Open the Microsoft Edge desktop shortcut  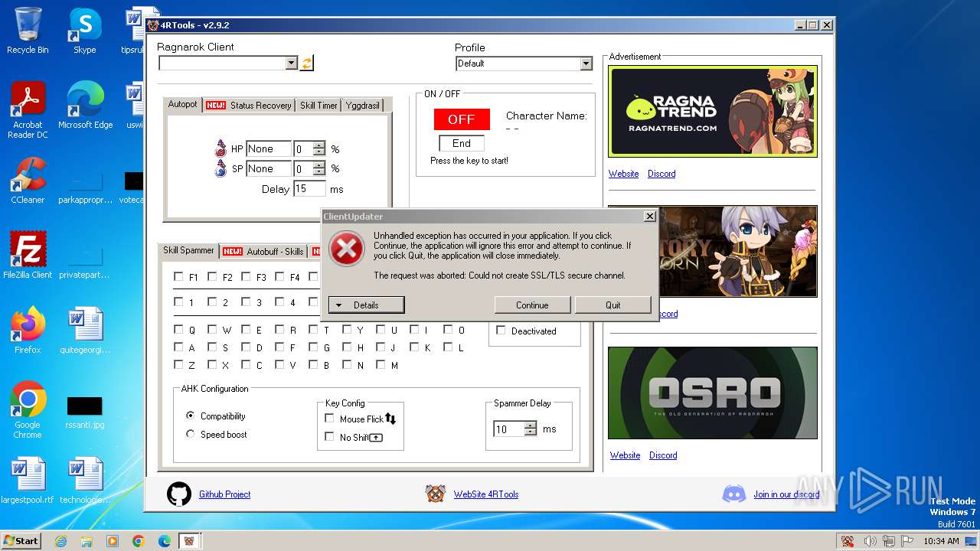pos(85,105)
